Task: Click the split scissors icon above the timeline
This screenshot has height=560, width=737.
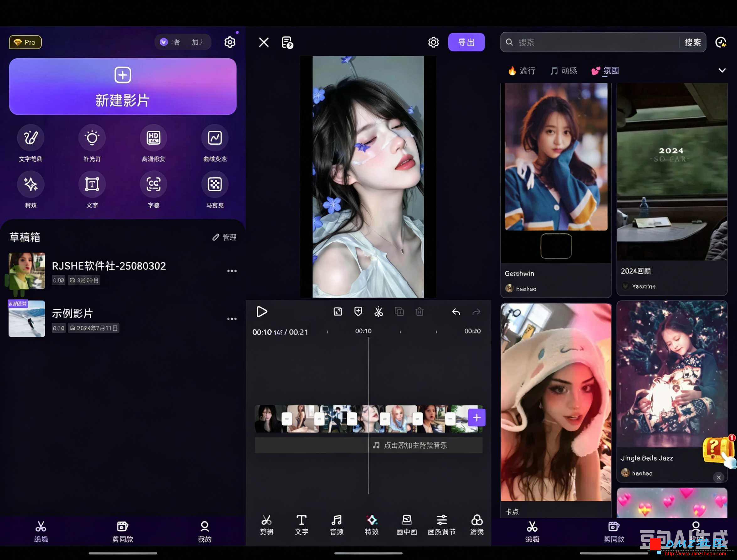Action: pyautogui.click(x=379, y=312)
